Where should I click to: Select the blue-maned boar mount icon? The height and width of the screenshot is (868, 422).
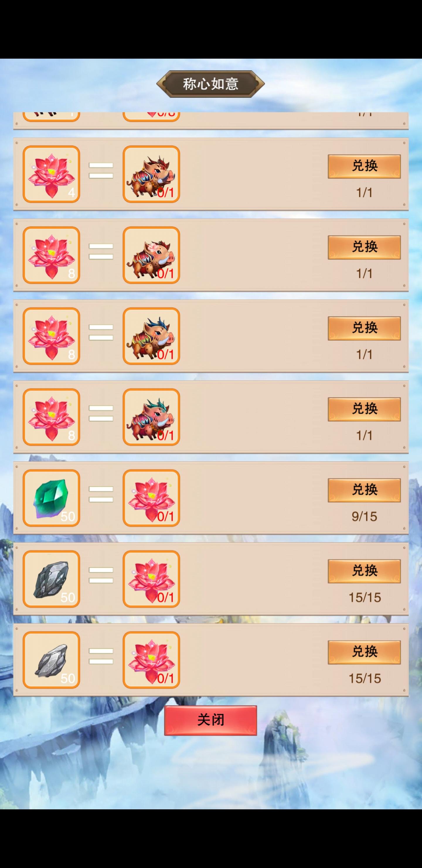[x=151, y=336]
